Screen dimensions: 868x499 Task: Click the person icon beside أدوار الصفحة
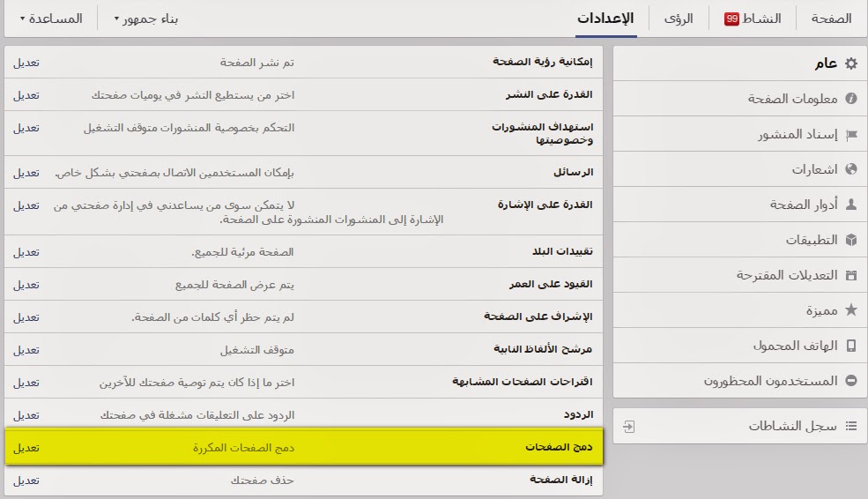851,205
